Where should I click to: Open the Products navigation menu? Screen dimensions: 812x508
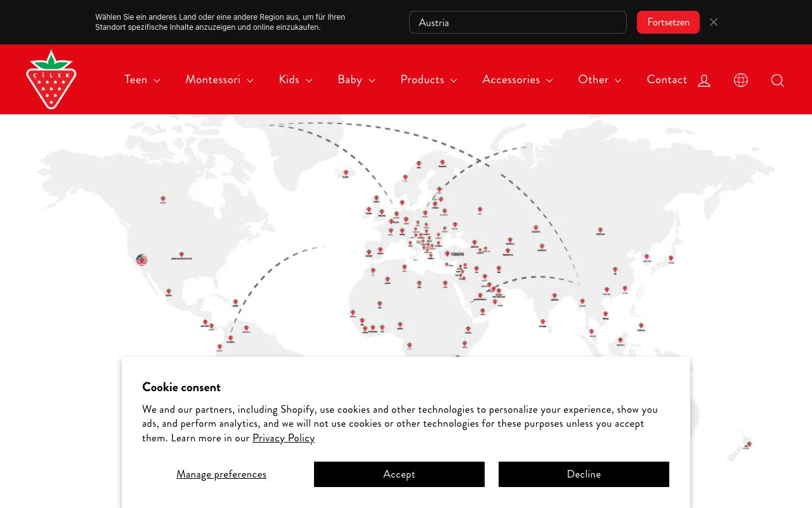click(x=429, y=79)
